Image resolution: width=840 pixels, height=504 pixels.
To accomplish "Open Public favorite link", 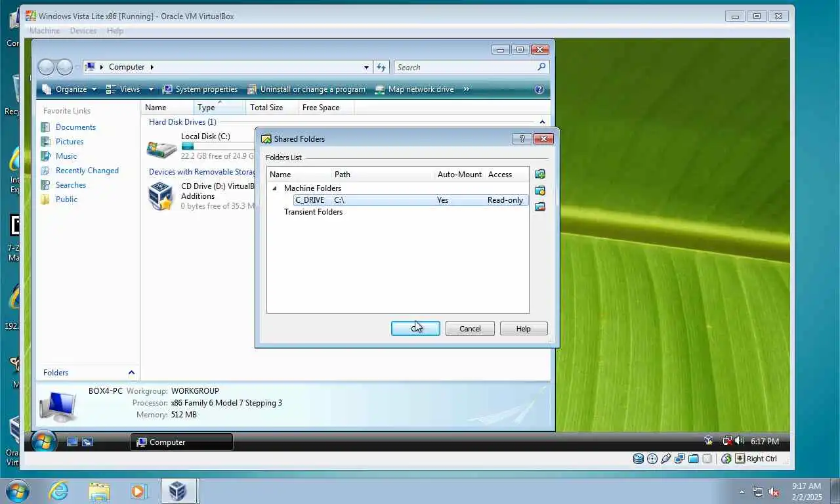I will click(66, 199).
